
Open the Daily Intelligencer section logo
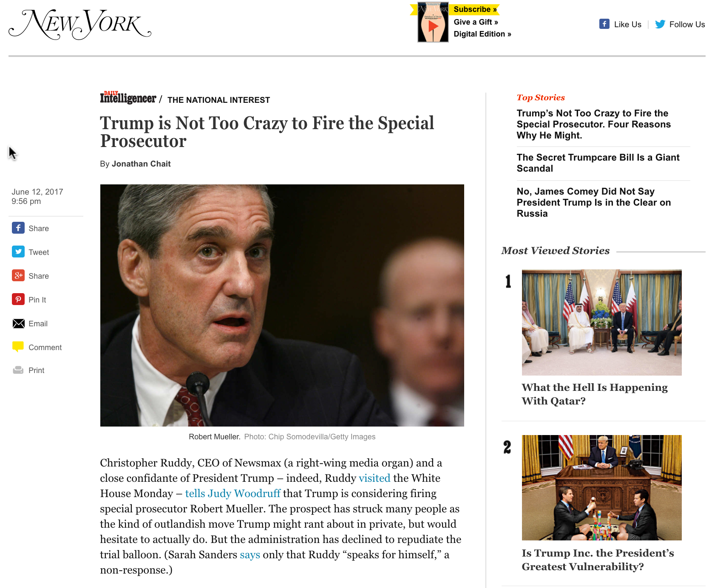[128, 98]
